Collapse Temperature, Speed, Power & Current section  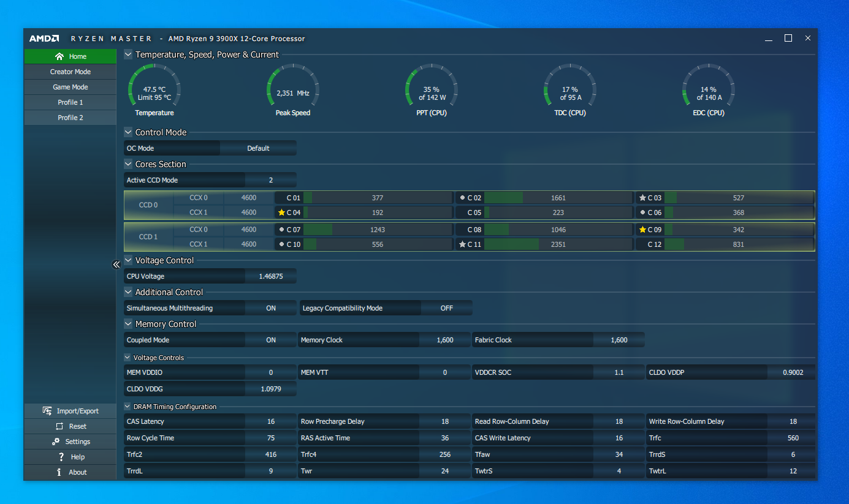click(128, 55)
